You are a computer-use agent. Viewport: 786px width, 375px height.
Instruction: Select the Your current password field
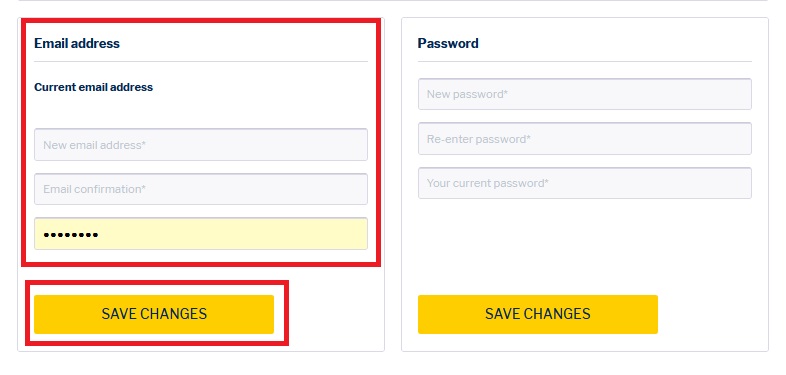pos(584,183)
